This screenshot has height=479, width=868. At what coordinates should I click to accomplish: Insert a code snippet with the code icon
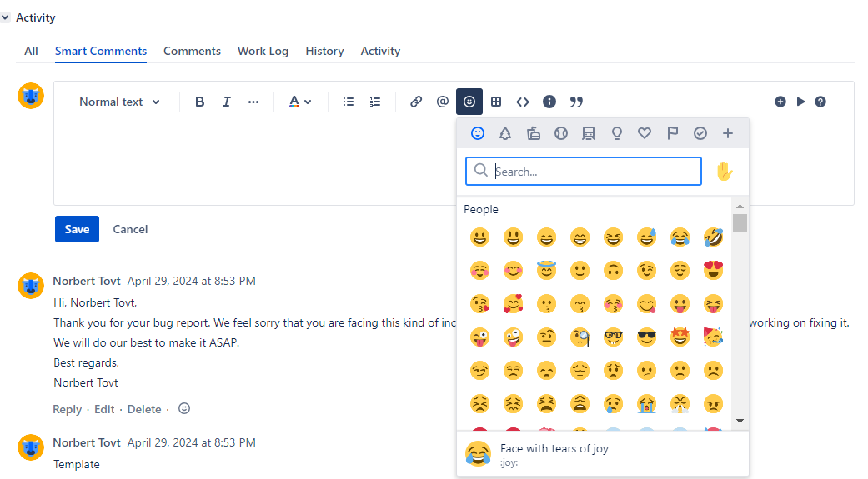(523, 102)
